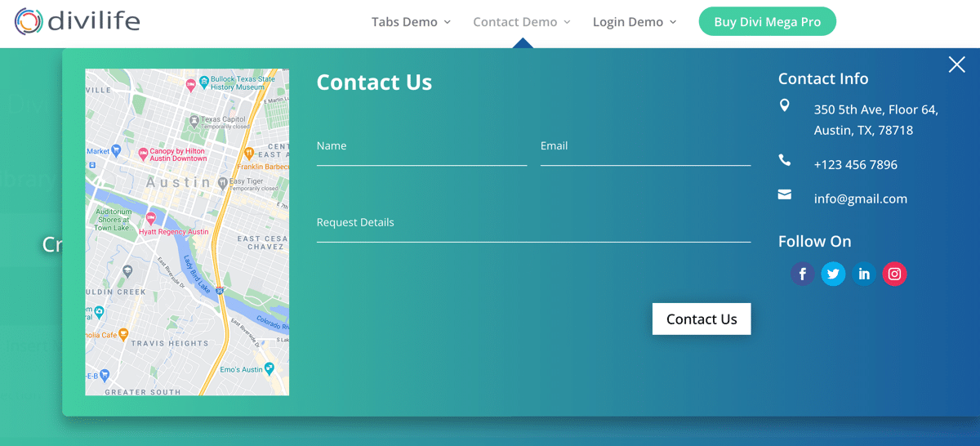Click Hyatt Regency Austin pin on map
The height and width of the screenshot is (446, 980).
click(150, 218)
